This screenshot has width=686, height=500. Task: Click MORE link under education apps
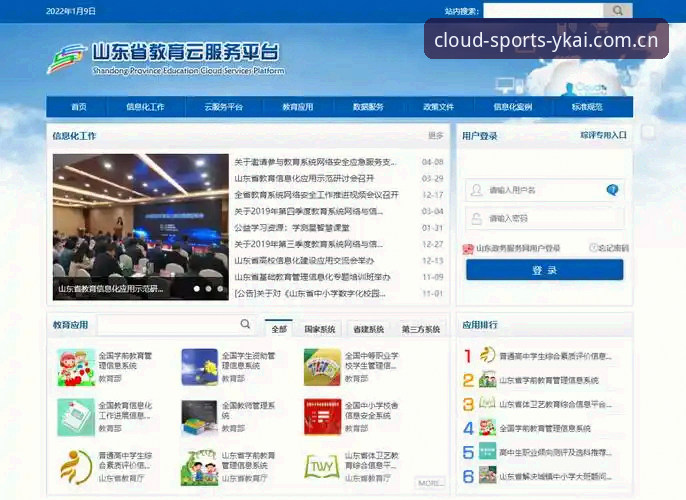coord(430,483)
